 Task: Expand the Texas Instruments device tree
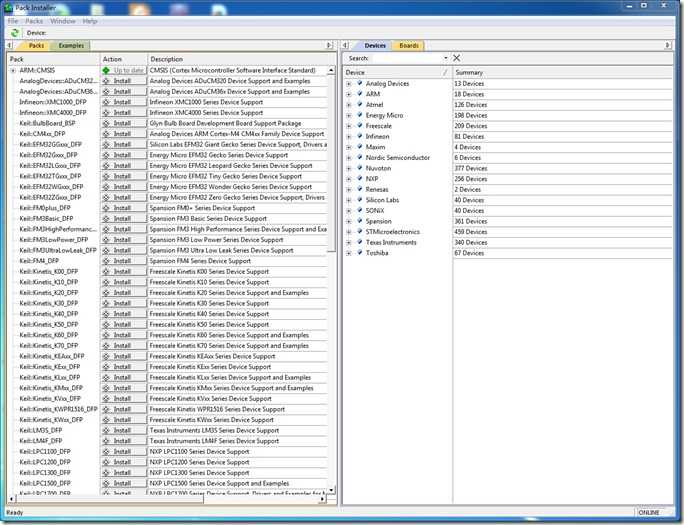(349, 242)
